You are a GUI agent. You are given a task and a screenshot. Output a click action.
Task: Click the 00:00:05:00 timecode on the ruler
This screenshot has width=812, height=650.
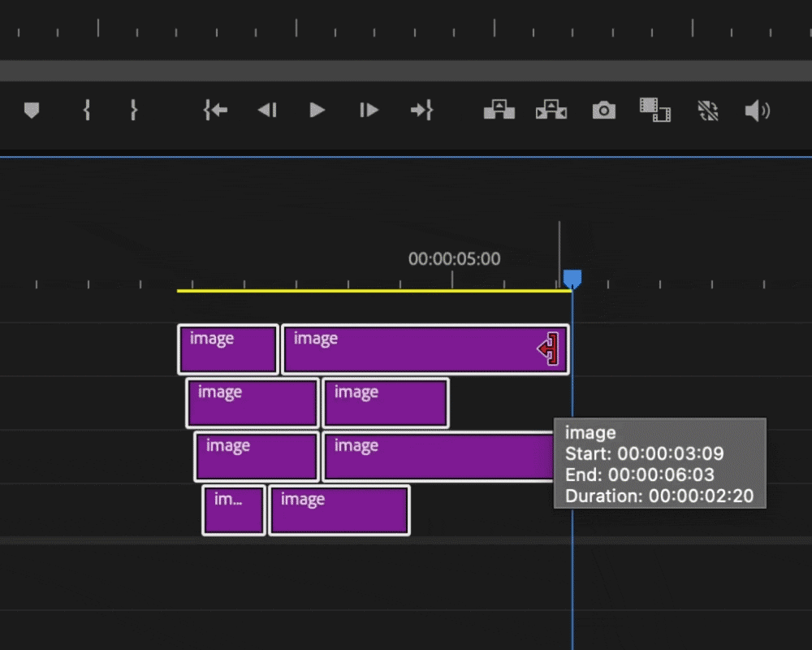point(454,258)
